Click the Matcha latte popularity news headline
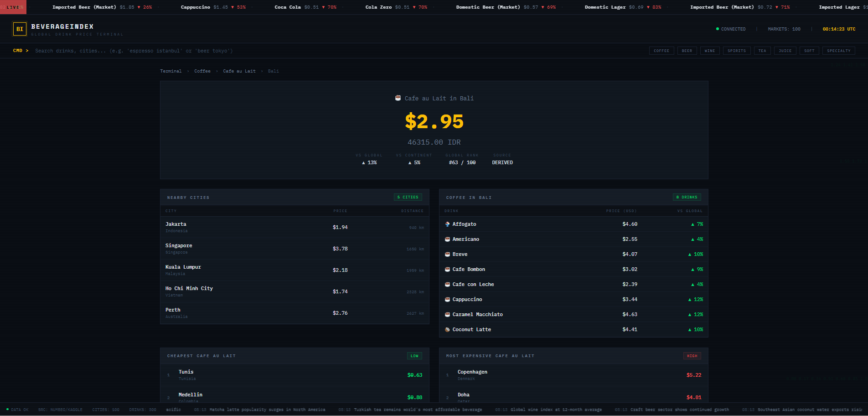Screen dimensions: 868x416 coord(267,410)
